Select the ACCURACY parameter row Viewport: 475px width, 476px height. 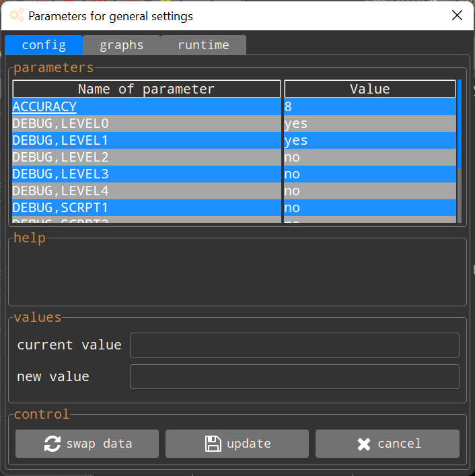click(44, 106)
